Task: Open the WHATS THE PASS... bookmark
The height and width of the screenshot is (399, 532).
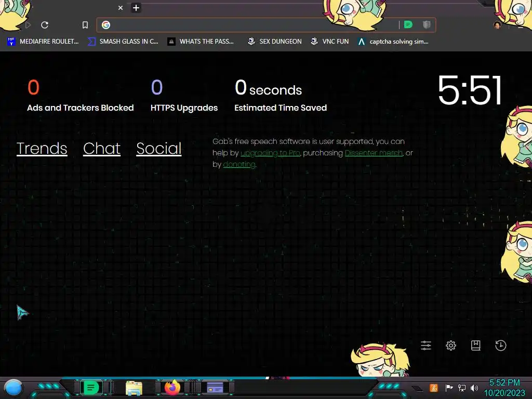Action: (x=201, y=42)
